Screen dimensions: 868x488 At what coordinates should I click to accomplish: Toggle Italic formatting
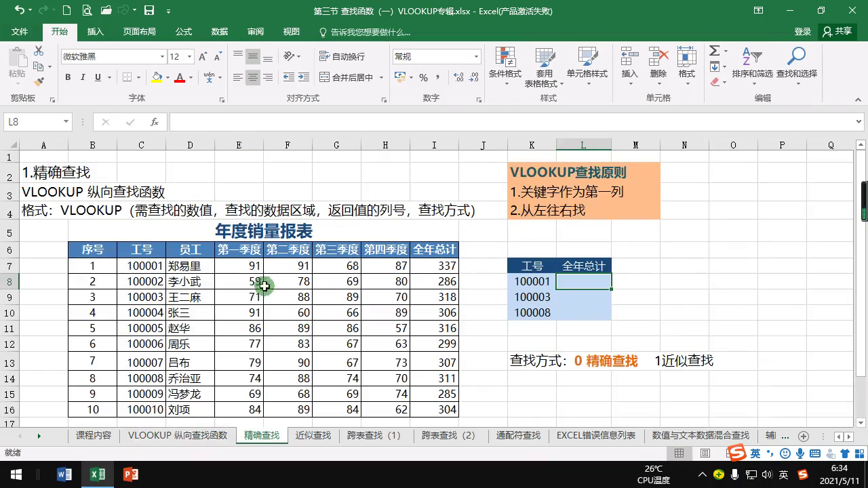(83, 77)
